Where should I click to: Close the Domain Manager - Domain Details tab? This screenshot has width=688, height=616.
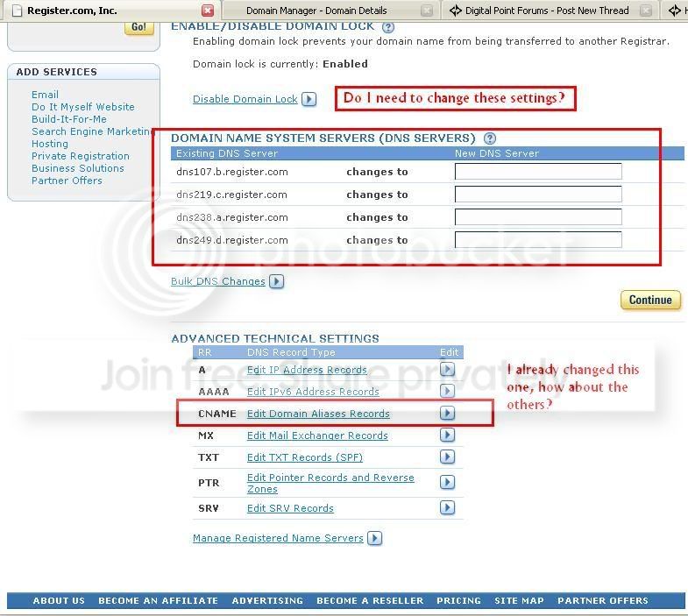(x=427, y=11)
